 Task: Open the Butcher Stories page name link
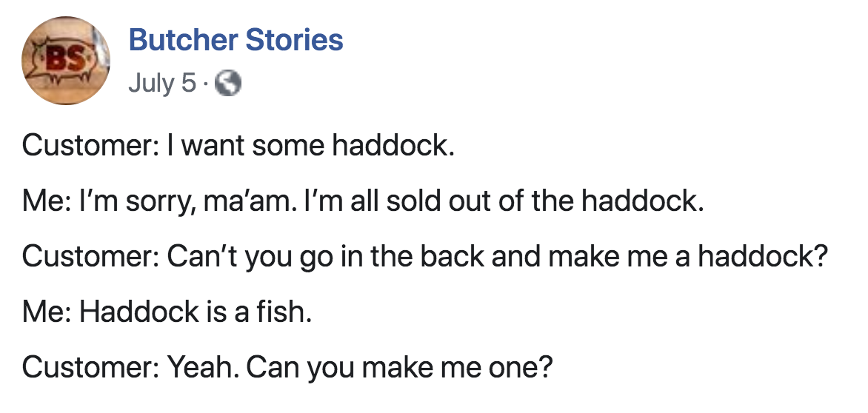(236, 40)
